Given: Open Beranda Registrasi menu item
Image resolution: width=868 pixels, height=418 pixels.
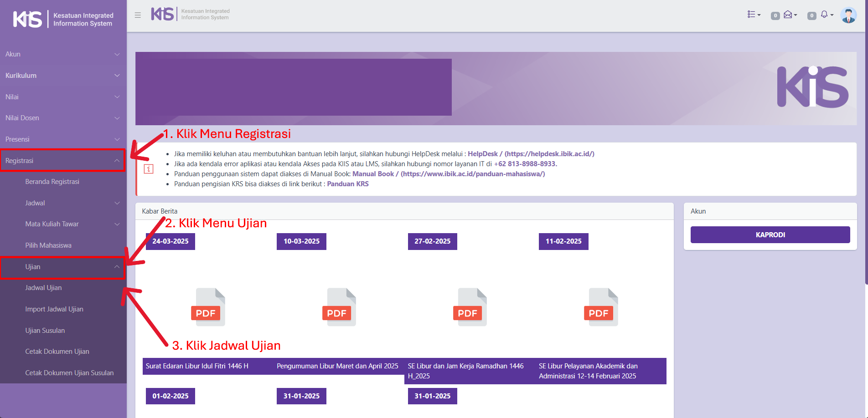Looking at the screenshot, I should point(52,182).
